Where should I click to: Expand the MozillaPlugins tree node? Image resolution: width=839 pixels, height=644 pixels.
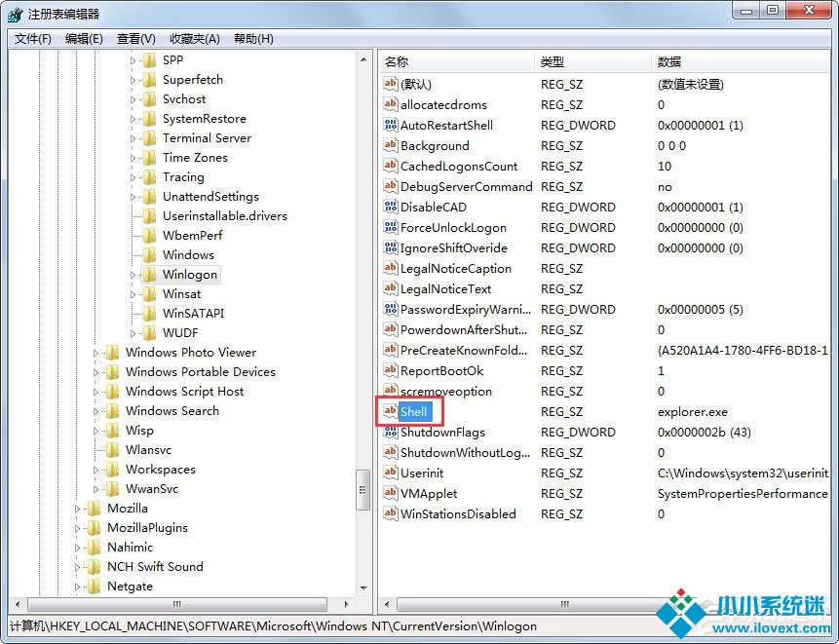coord(77,528)
